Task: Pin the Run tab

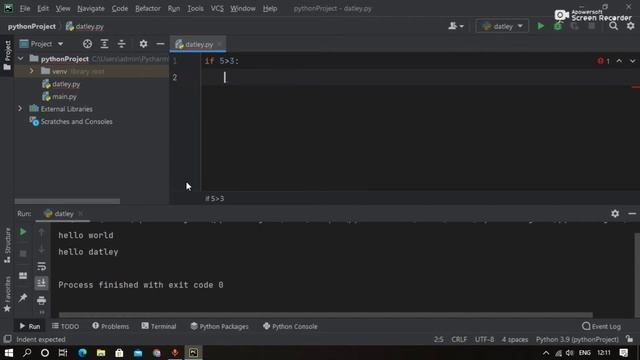Action: pos(23,298)
